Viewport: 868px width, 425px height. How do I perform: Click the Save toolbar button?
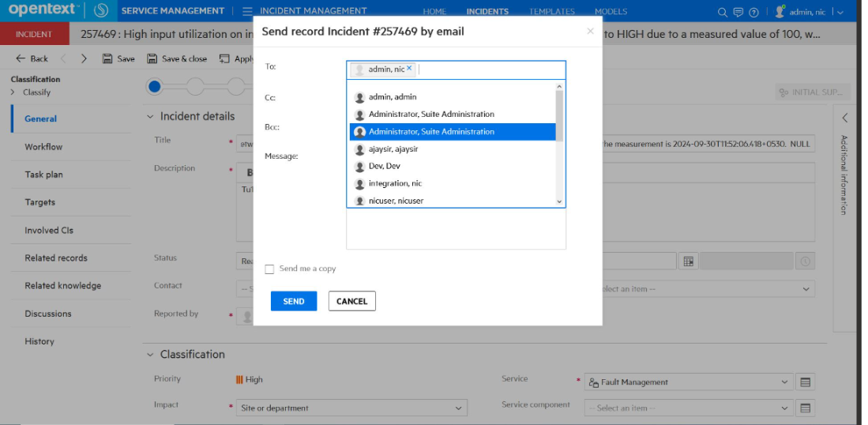pyautogui.click(x=118, y=58)
